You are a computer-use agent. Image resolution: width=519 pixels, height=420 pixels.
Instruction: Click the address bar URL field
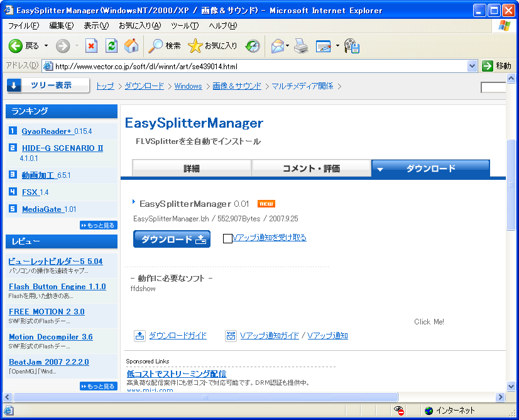click(x=260, y=66)
